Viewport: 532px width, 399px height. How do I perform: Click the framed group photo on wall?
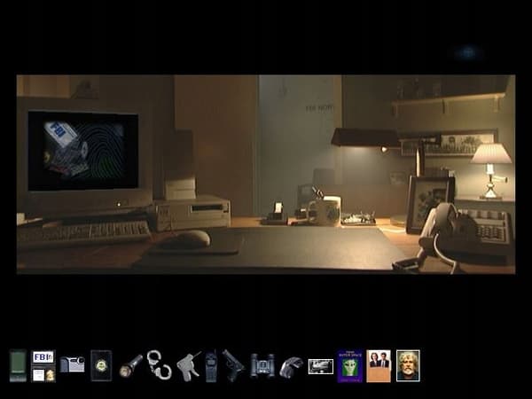click(x=449, y=143)
